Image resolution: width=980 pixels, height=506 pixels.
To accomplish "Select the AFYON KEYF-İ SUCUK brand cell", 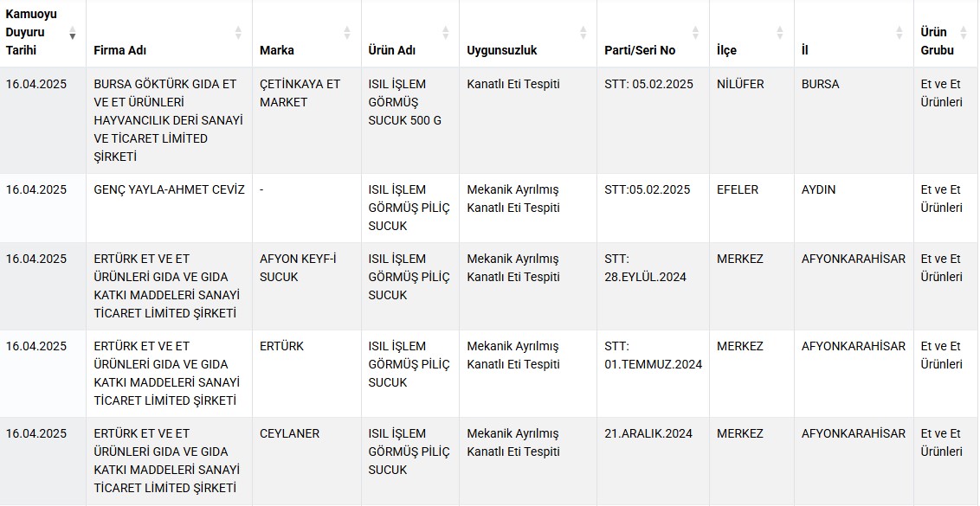I will pyautogui.click(x=306, y=286).
